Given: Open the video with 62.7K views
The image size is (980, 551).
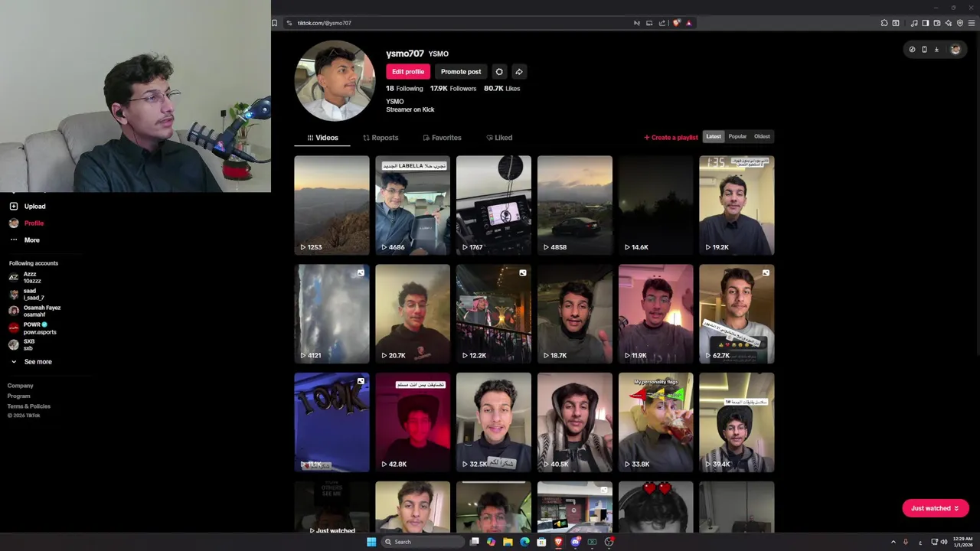Looking at the screenshot, I should (737, 314).
